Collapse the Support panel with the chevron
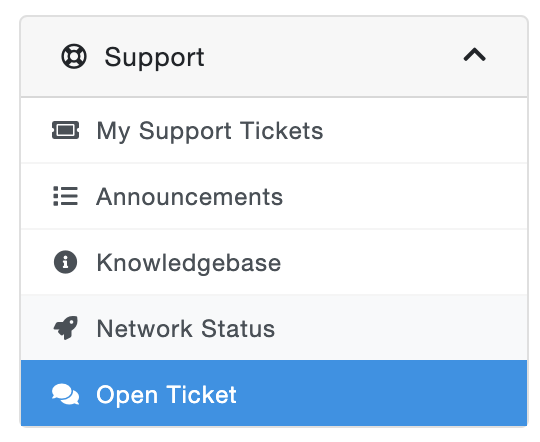540x442 pixels. point(475,55)
